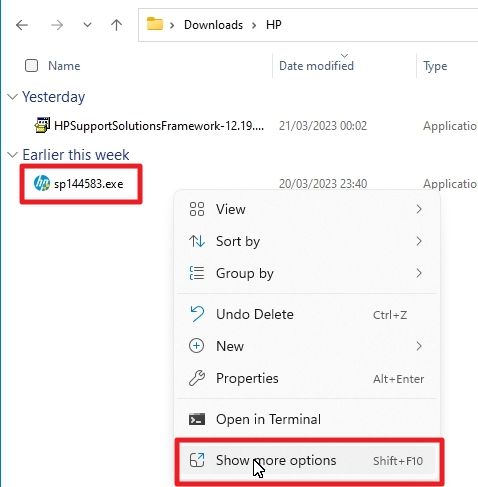The image size is (478, 487).
Task: Click HP in the address breadcrumb
Action: click(x=274, y=25)
